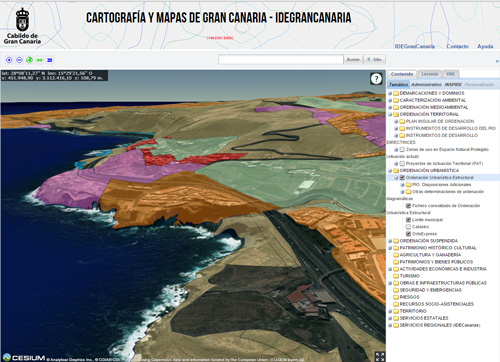Image resolution: width=500 pixels, height=362 pixels.
Task: Click the SEGURIDAD Y EMERGENCIAS folder icon
Action: pyautogui.click(x=396, y=290)
